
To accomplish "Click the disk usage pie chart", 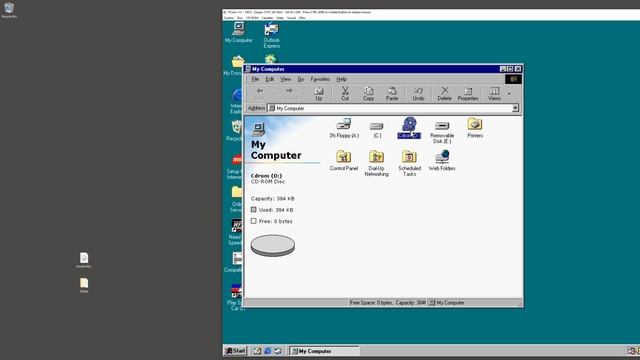I will [273, 245].
